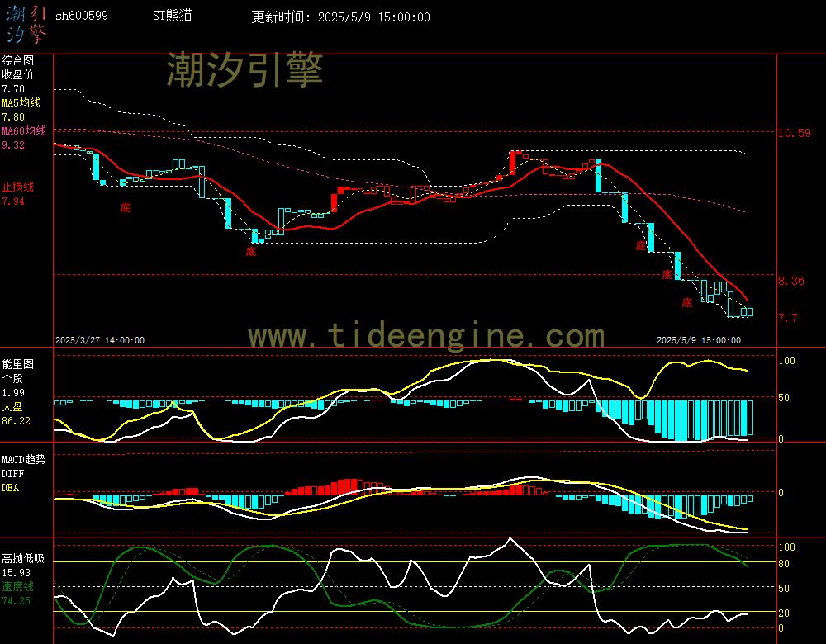Screen dimensions: 826x644
Task: Click the leftmost 底 marker on price chart
Action: pyautogui.click(x=126, y=207)
